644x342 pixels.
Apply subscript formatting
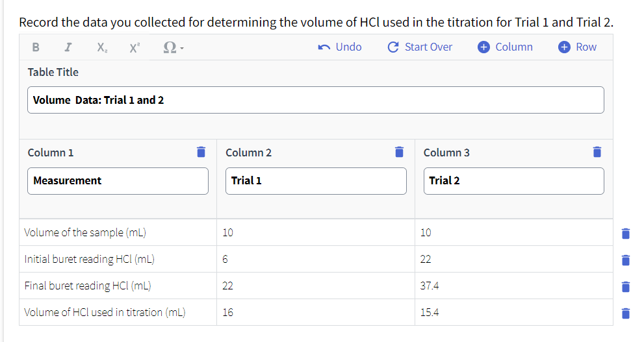tap(102, 47)
